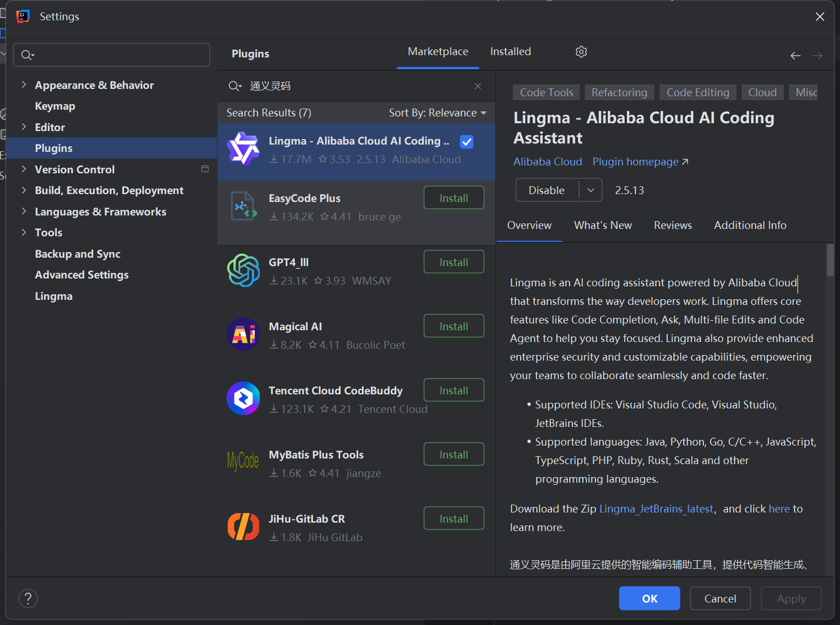Click the Tencent Cloud CodeBuddy icon
Viewport: 840px width, 625px height.
[243, 398]
